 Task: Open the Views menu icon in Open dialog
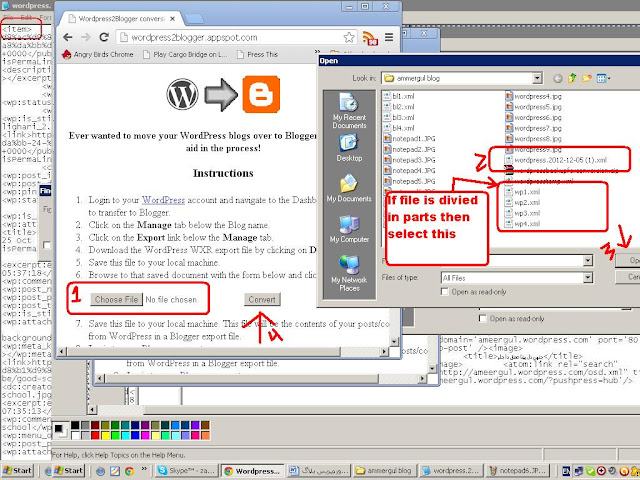(x=603, y=78)
